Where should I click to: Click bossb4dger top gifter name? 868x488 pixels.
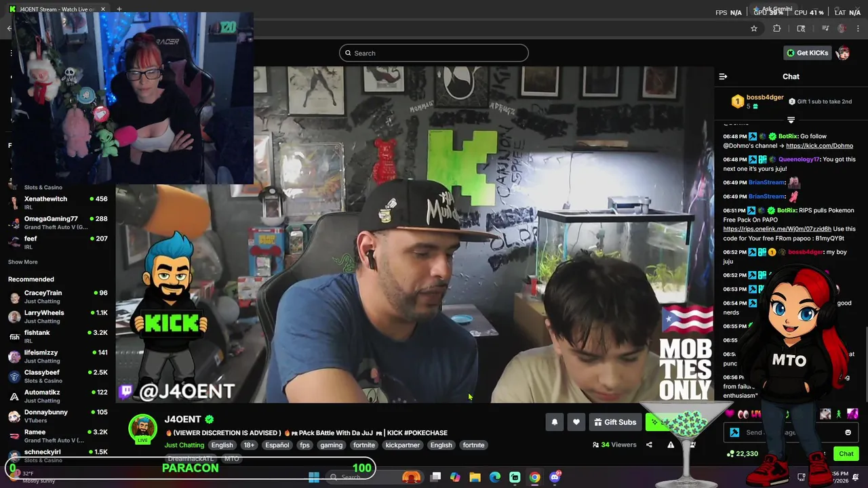(x=765, y=98)
